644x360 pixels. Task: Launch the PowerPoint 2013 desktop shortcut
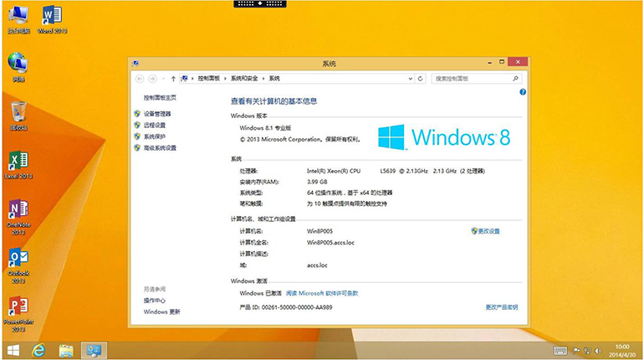point(18,314)
